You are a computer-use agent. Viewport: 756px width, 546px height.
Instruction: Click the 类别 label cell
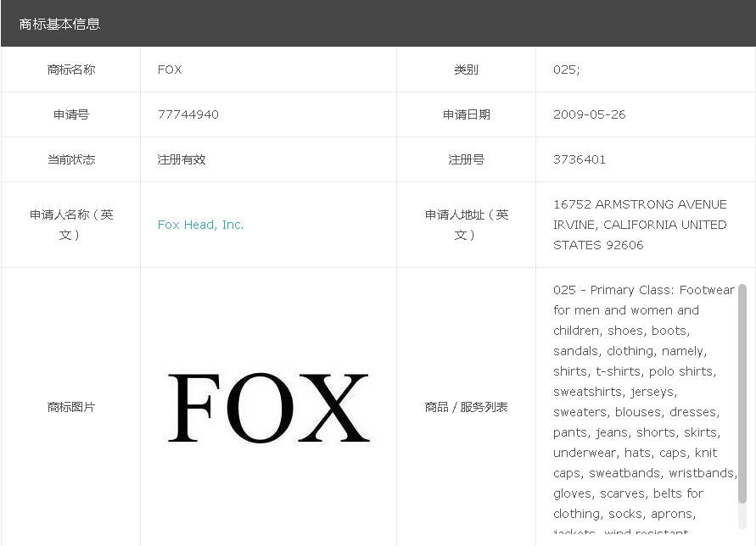point(466,70)
